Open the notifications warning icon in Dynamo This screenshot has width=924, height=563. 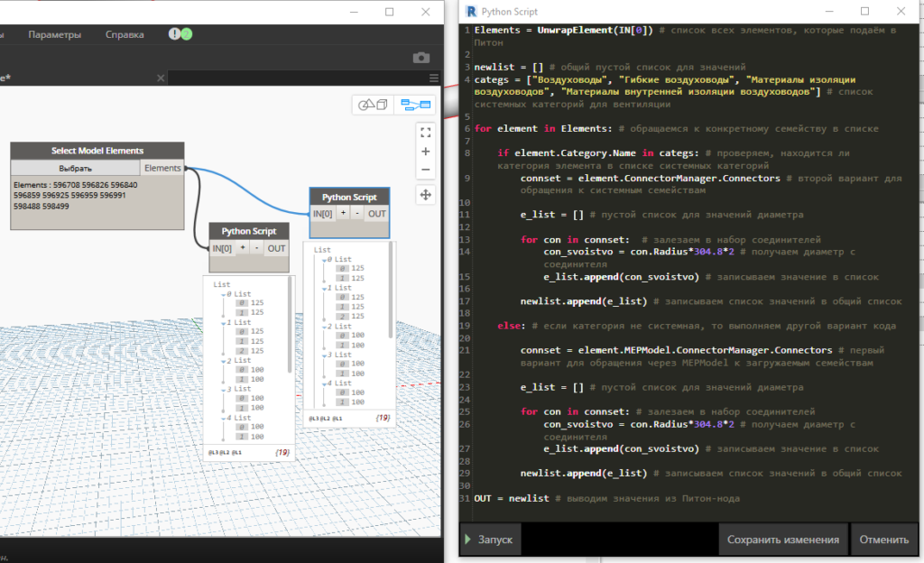174,34
